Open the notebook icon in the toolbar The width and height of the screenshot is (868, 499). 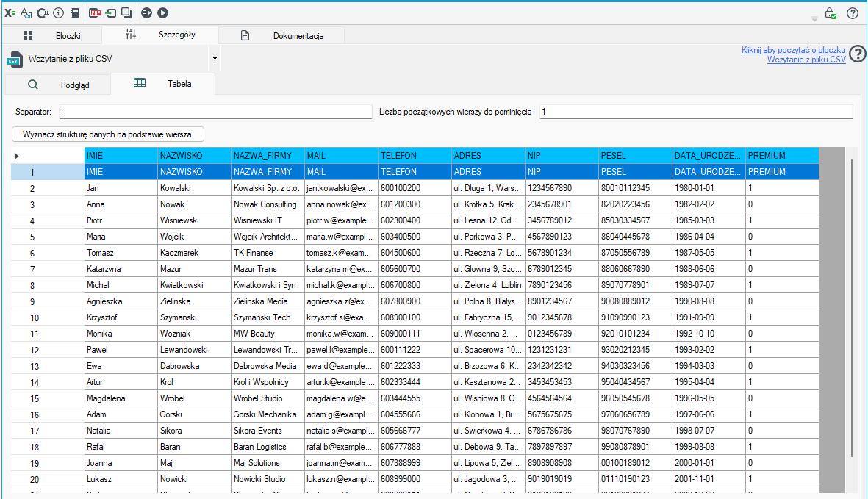pyautogui.click(x=75, y=12)
